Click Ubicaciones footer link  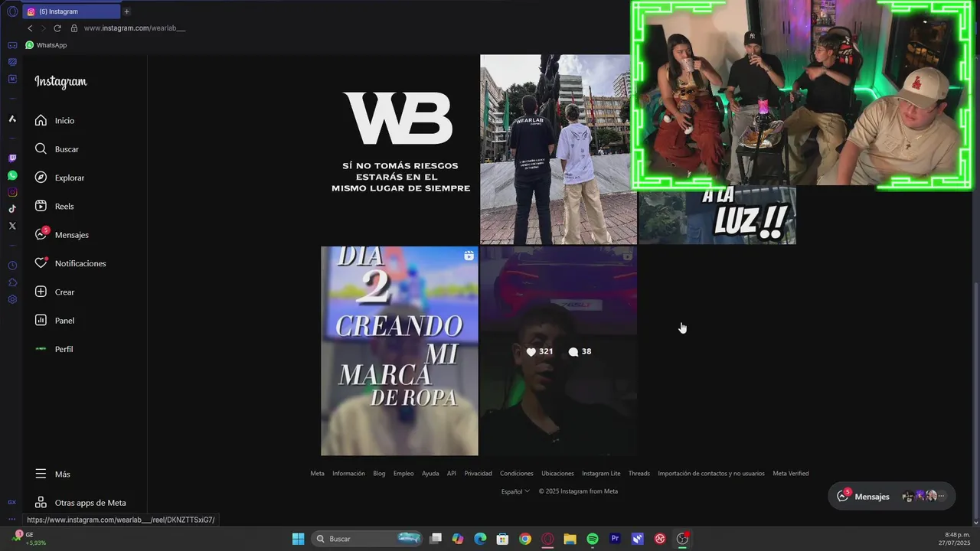(x=557, y=474)
